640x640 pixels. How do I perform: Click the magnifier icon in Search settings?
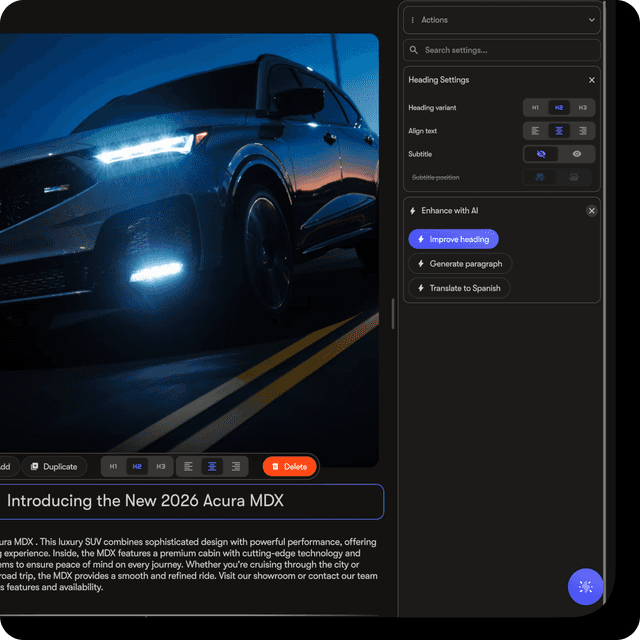point(413,50)
